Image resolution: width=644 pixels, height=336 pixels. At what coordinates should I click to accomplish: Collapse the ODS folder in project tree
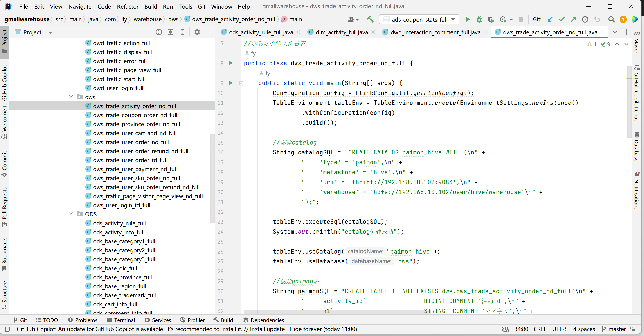pos(71,214)
